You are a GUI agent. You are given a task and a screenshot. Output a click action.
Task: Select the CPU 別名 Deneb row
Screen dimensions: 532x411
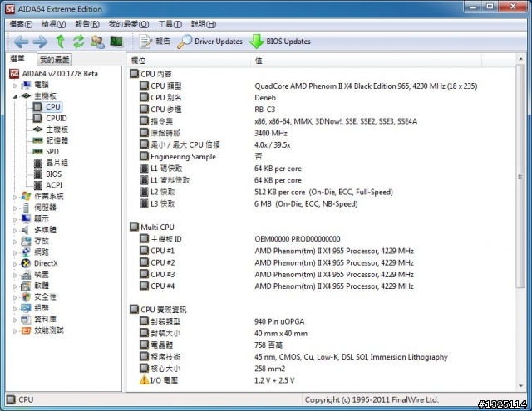click(x=208, y=98)
